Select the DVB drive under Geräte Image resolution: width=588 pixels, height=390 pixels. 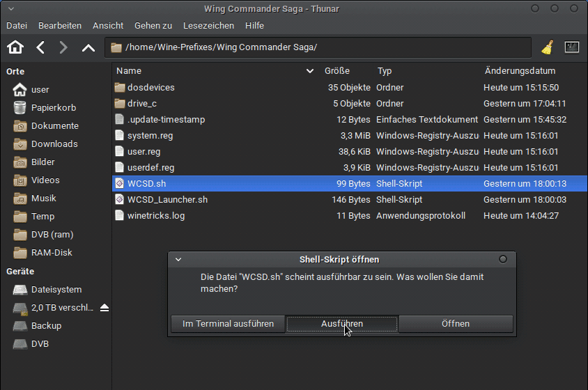coord(31,343)
